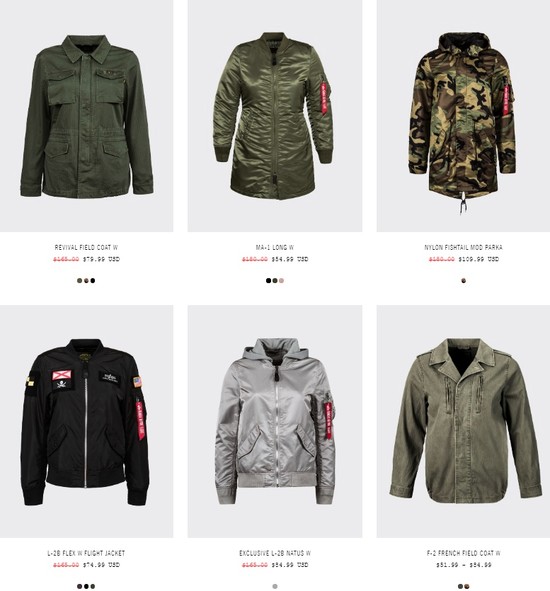Follow the L-2B Flex W Flight Jacket link
550x591 pixels.
click(x=86, y=553)
